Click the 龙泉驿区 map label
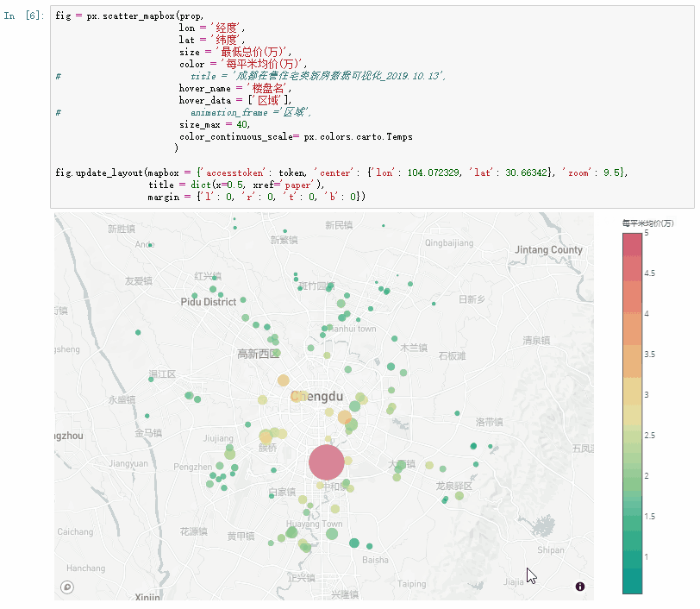Screen dimensions: 700x609 click(x=454, y=486)
